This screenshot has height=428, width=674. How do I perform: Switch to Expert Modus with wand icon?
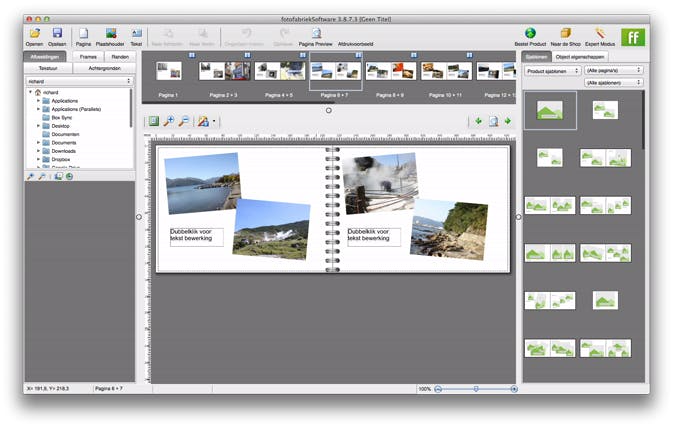[x=600, y=33]
